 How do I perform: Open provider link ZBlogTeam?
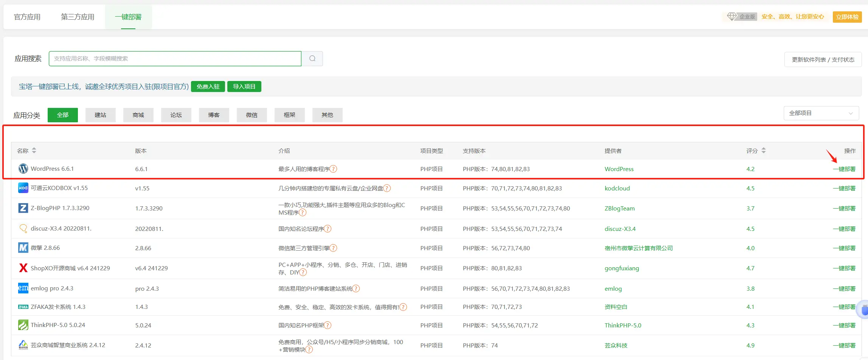click(620, 208)
